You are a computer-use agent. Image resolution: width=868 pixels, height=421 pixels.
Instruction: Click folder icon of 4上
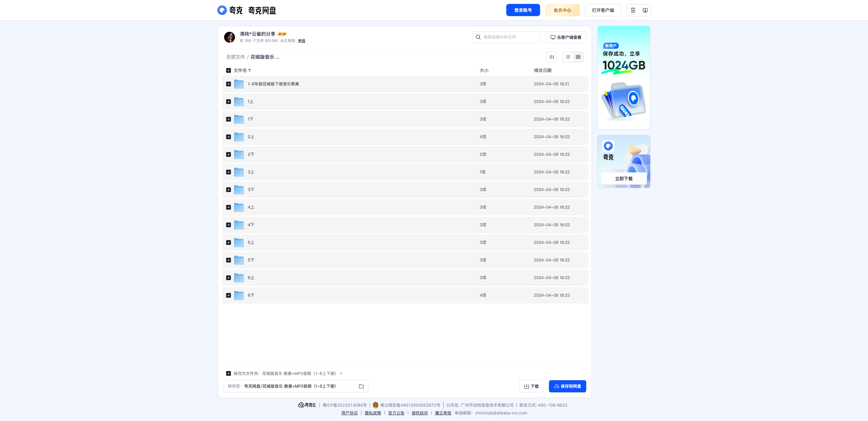[239, 207]
